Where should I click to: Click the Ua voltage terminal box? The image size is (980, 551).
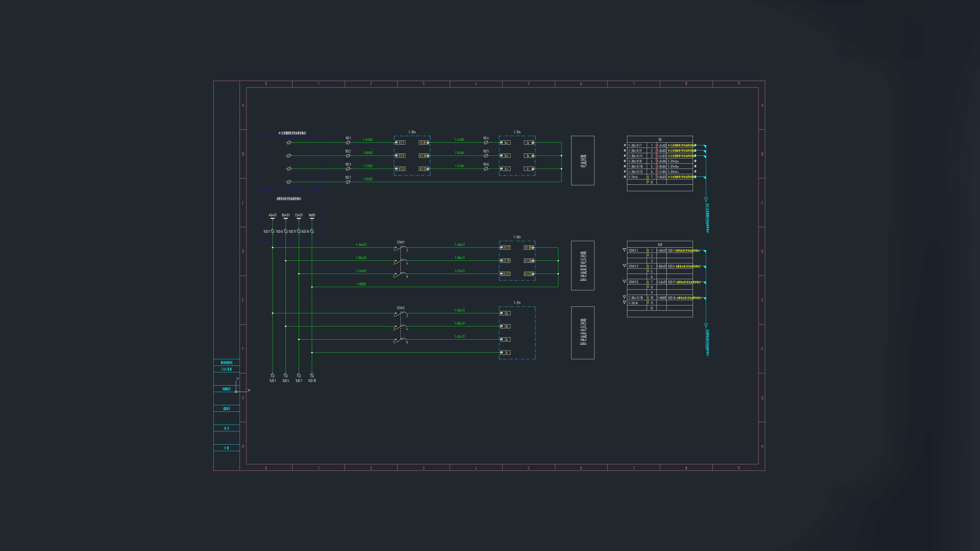click(x=505, y=313)
